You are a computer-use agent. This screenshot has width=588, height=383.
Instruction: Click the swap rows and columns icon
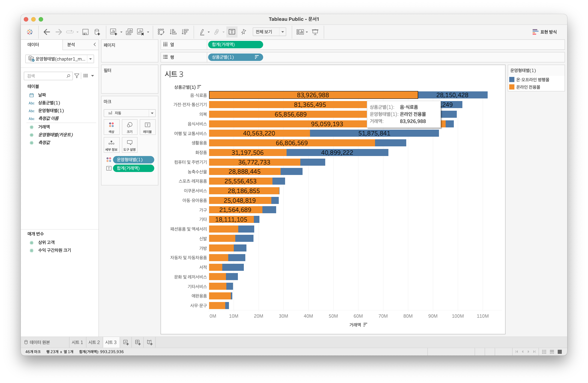coord(161,32)
